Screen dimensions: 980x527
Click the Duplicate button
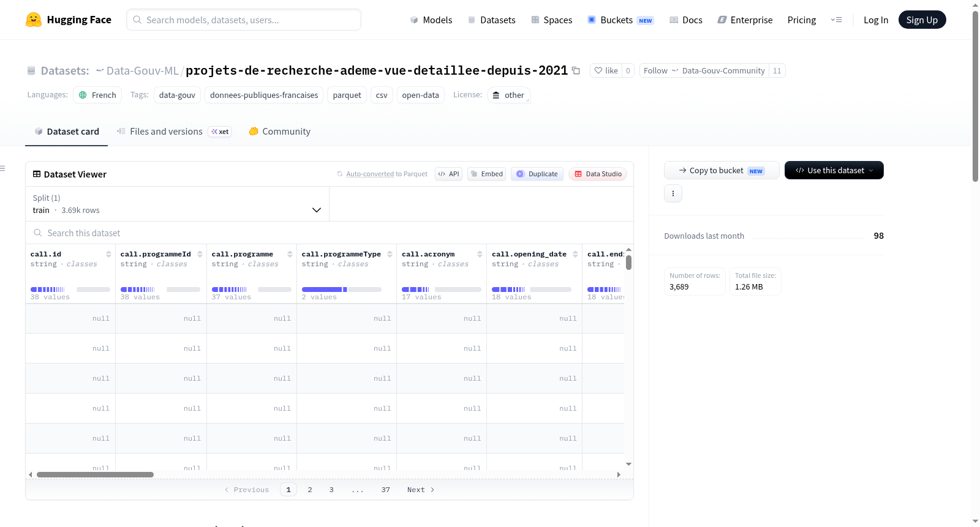537,174
